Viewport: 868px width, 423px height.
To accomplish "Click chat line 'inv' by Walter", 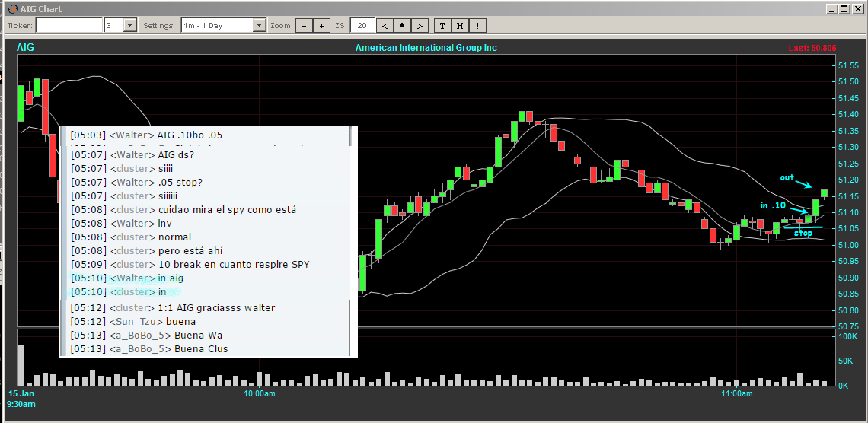I will 122,224.
